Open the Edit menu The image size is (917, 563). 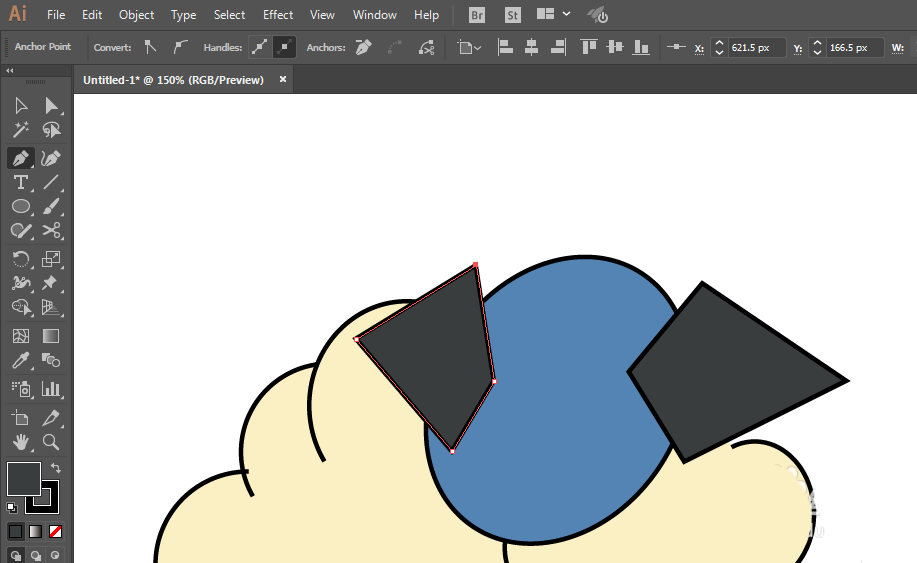[92, 15]
